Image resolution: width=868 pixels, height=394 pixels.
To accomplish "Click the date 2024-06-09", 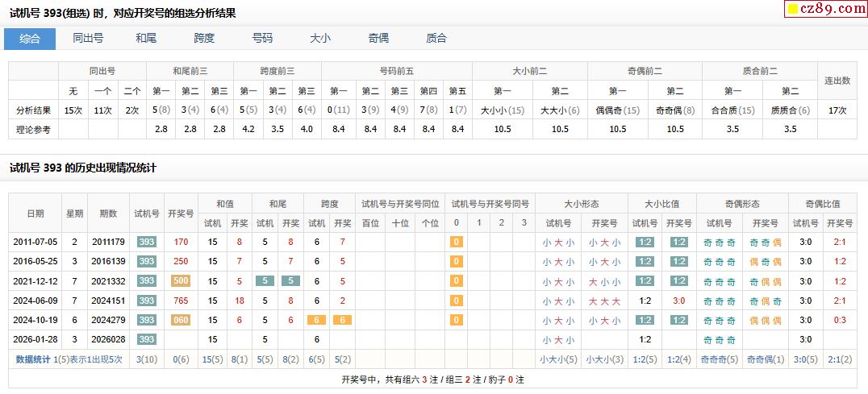I will pyautogui.click(x=35, y=301).
